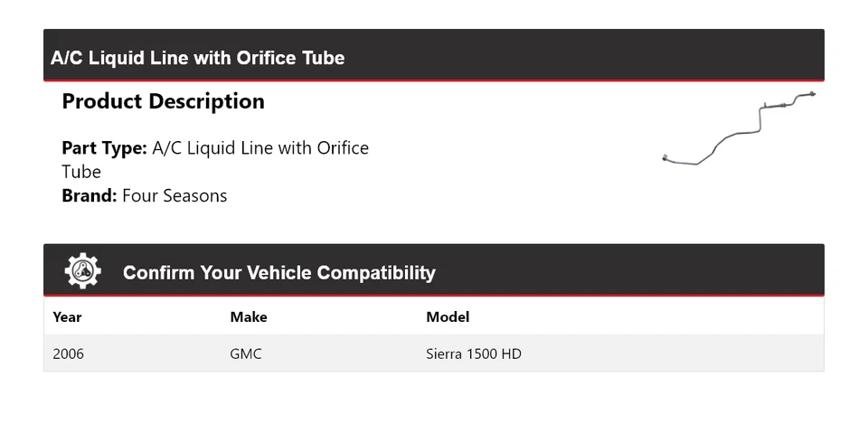The height and width of the screenshot is (434, 868).
Task: Click the Model column header
Action: point(448,316)
